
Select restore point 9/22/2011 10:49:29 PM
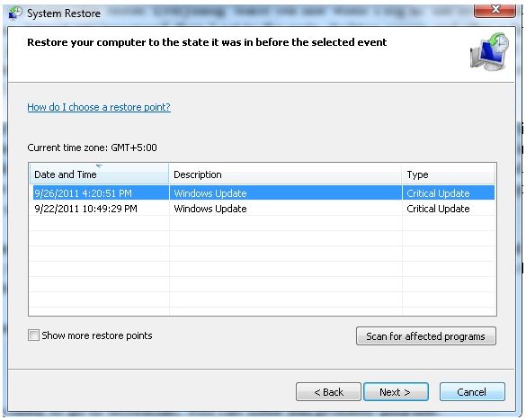click(263, 209)
